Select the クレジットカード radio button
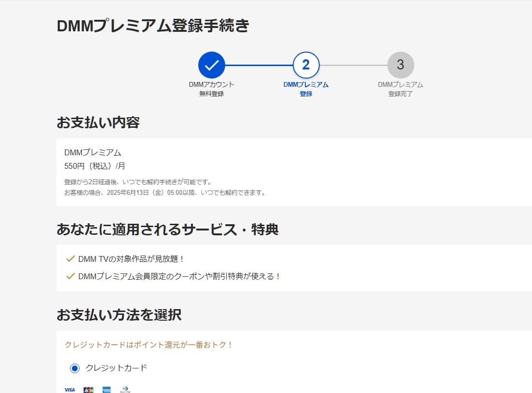This screenshot has height=393, width=532. pos(75,368)
